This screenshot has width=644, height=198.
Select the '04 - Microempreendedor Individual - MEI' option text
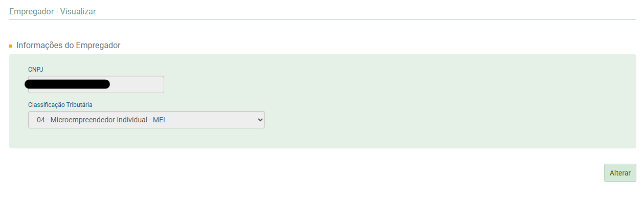(x=101, y=120)
